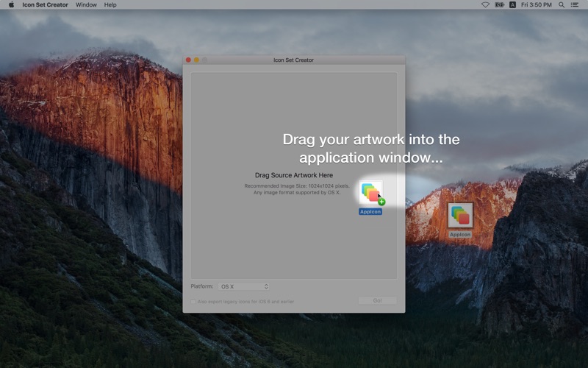588x368 pixels.
Task: Open the Help menu
Action: (x=110, y=4)
